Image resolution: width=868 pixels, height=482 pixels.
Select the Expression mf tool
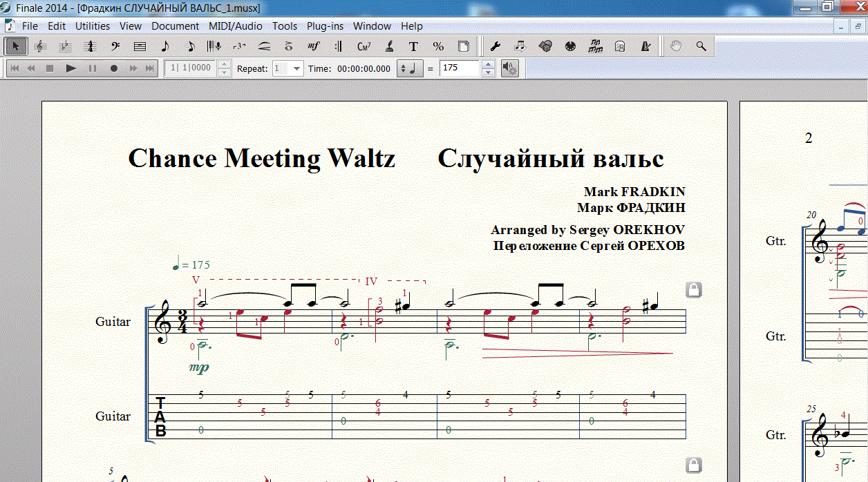tap(314, 46)
